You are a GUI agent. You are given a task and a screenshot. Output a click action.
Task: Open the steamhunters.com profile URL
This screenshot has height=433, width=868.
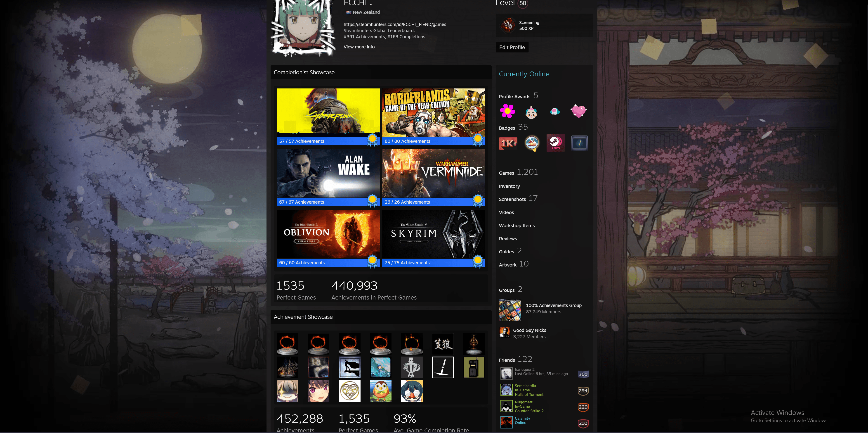395,24
